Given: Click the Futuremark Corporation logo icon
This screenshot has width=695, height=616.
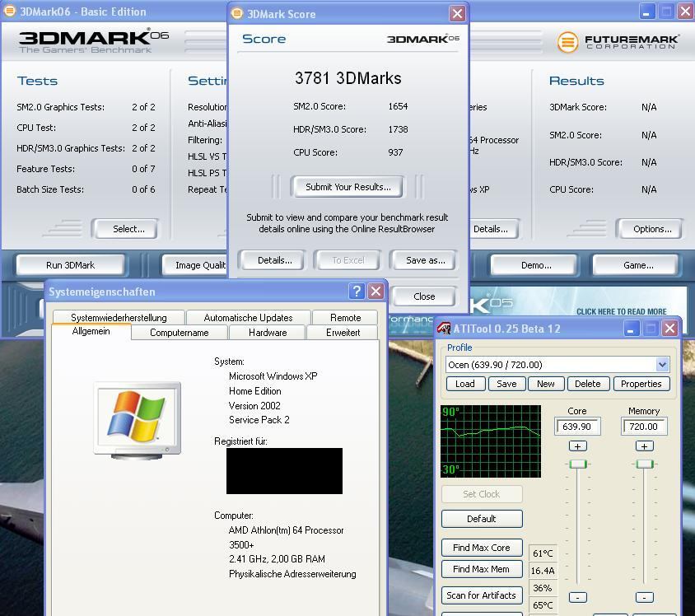Looking at the screenshot, I should pos(568,42).
